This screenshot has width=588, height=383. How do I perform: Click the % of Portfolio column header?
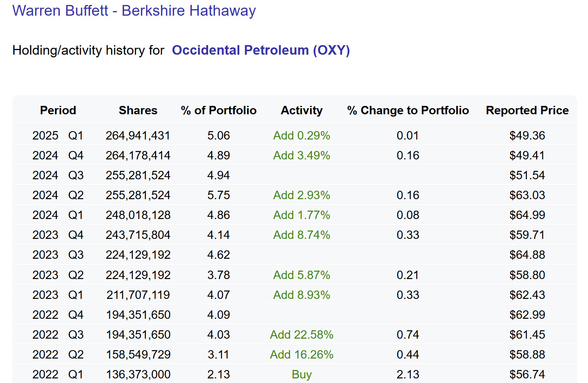(x=218, y=110)
